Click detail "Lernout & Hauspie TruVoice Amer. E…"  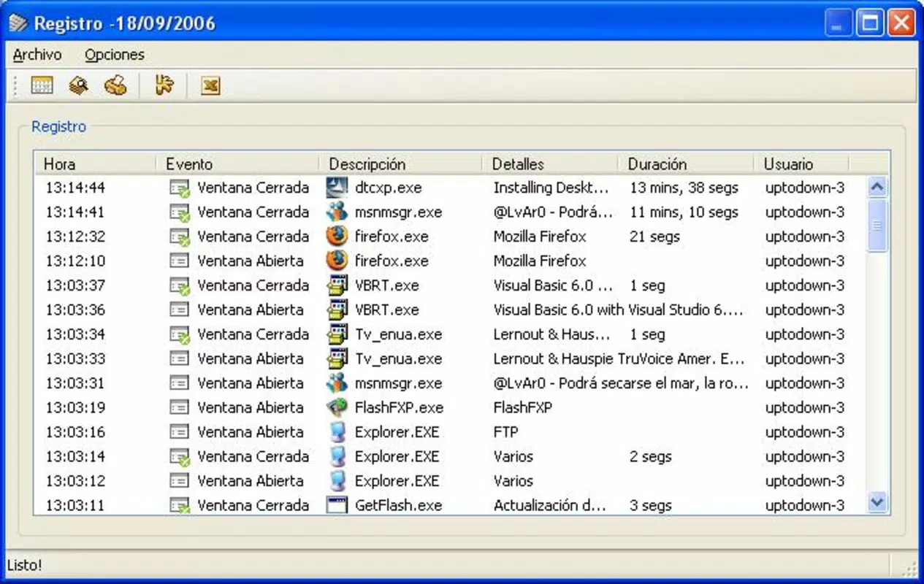619,358
